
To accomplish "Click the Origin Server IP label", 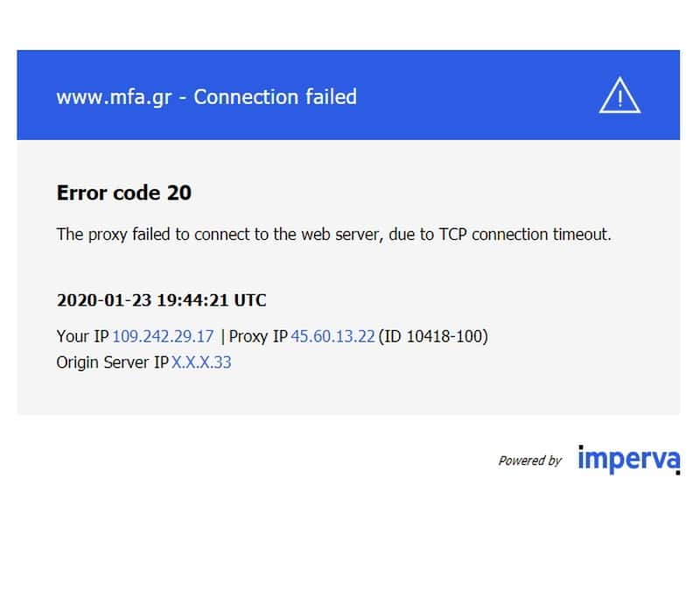I will coord(113,362).
